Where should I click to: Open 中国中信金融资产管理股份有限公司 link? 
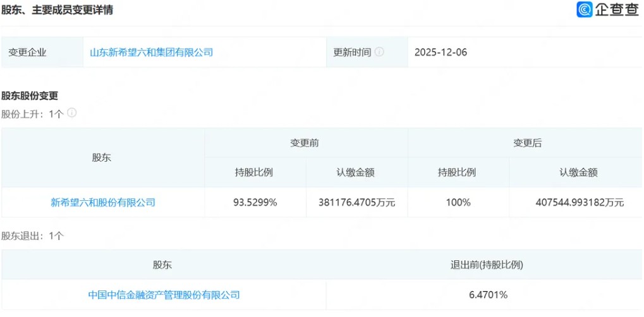coord(164,295)
